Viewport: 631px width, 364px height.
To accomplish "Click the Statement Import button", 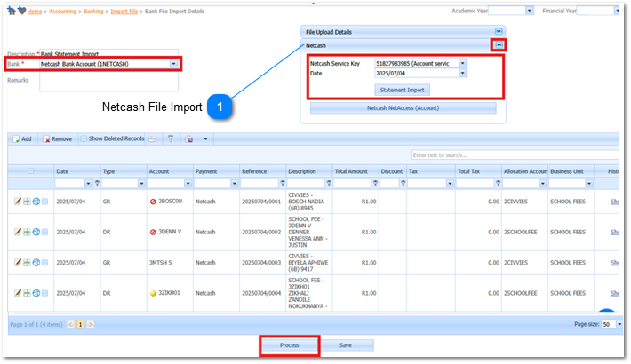I will tap(402, 90).
